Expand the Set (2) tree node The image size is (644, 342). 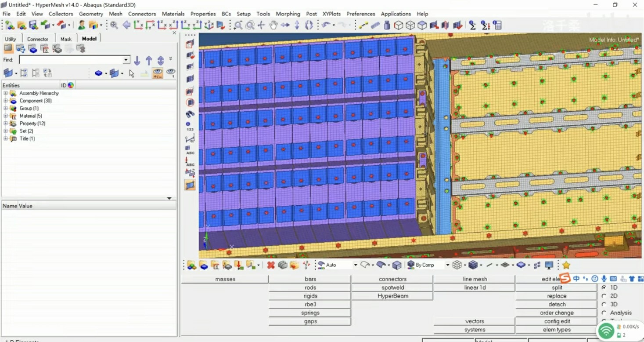click(6, 131)
